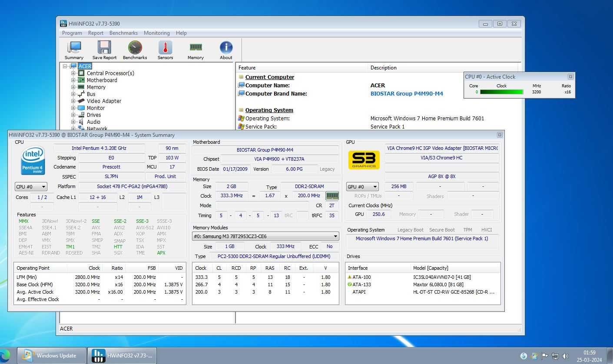The image size is (613, 364).
Task: Click the CPU #0 green clock bar
Action: [501, 92]
